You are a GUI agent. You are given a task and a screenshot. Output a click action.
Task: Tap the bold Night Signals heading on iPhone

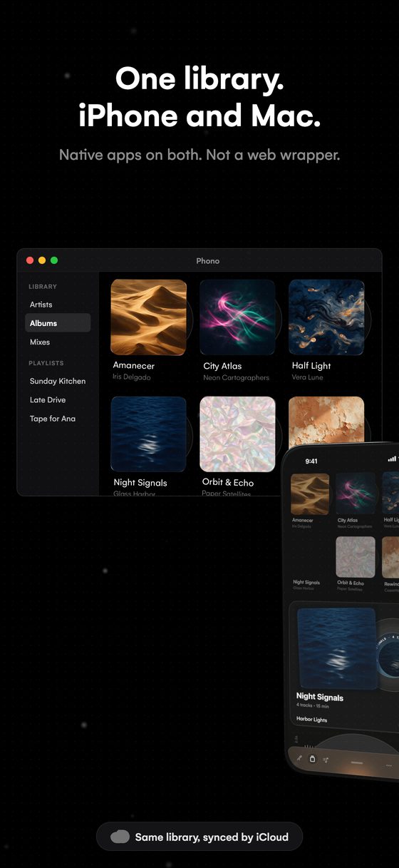[320, 697]
